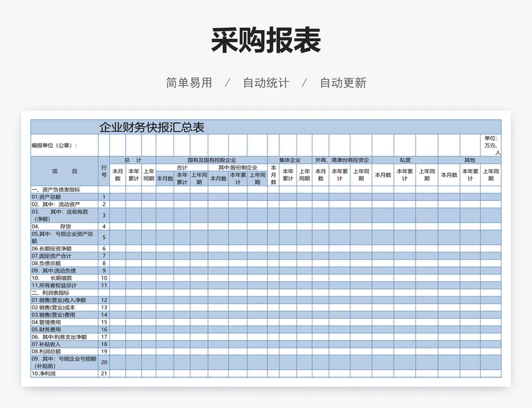
Task: Select the 09.其中:流动负债 row label
Action: [x=65, y=270]
